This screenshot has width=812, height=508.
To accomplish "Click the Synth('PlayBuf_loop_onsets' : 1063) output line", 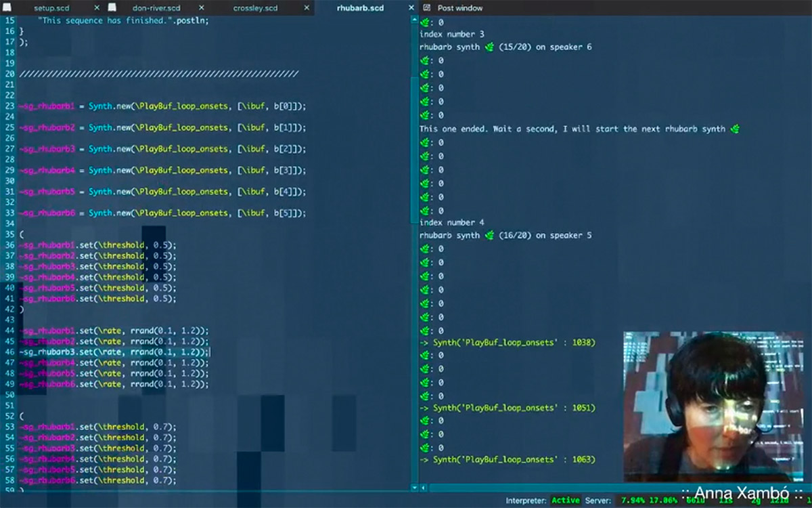I will [507, 459].
